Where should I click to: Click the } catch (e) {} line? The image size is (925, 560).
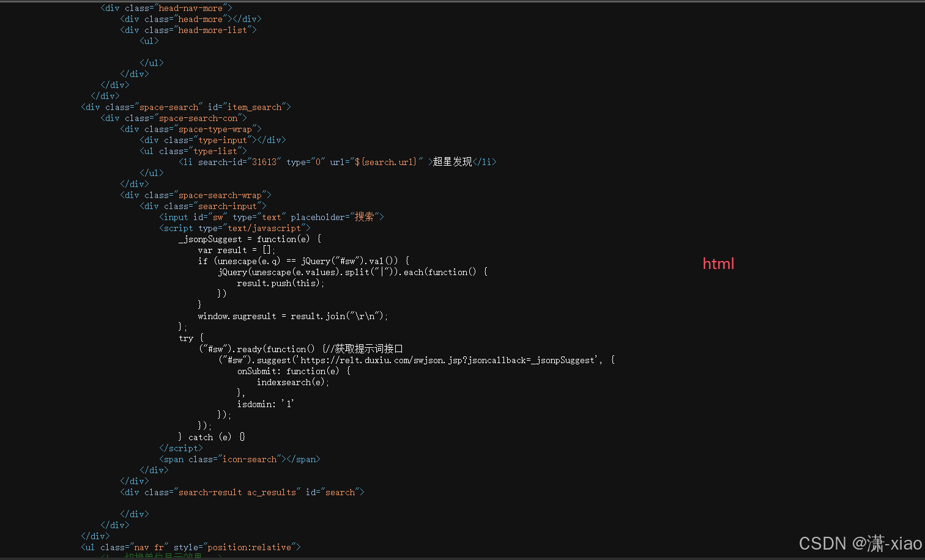[x=212, y=437]
